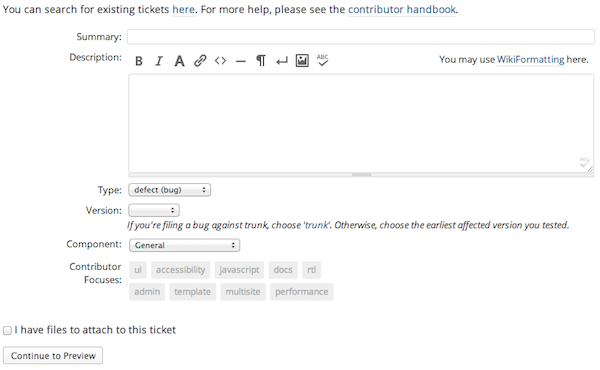The image size is (600, 370).
Task: Insert a link using chain icon
Action: tap(200, 61)
